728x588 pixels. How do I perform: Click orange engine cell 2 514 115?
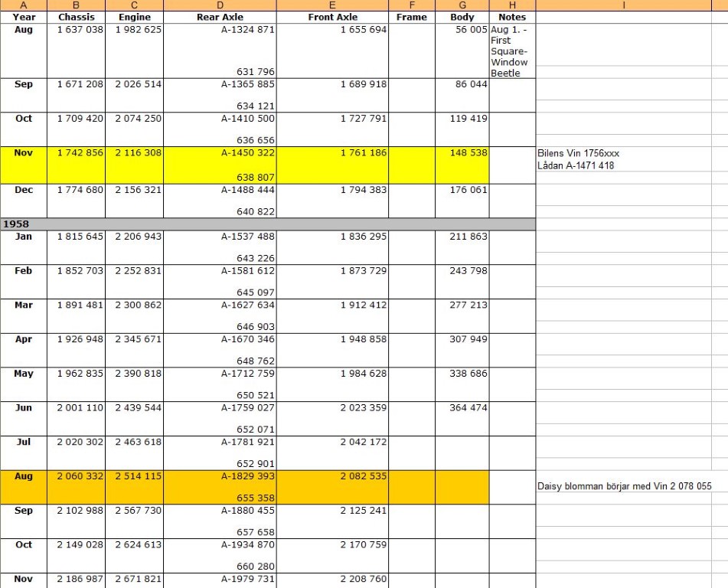(138, 476)
